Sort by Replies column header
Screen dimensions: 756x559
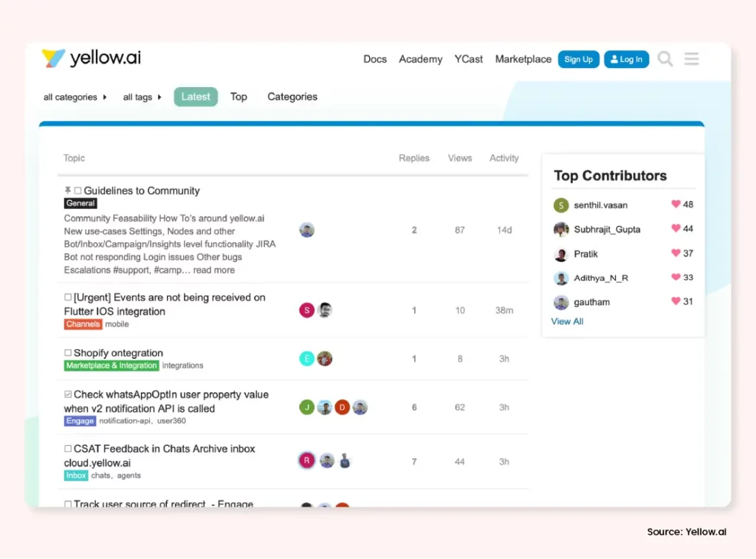tap(413, 158)
